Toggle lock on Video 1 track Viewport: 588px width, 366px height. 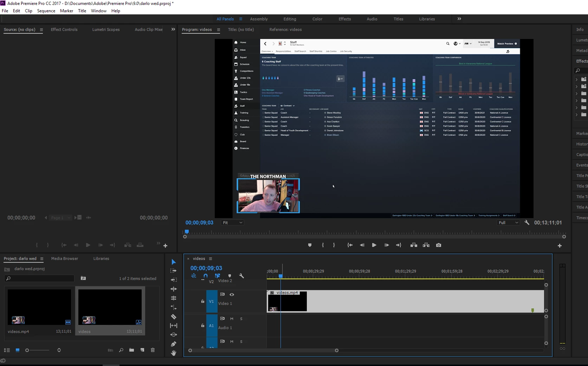click(x=203, y=301)
